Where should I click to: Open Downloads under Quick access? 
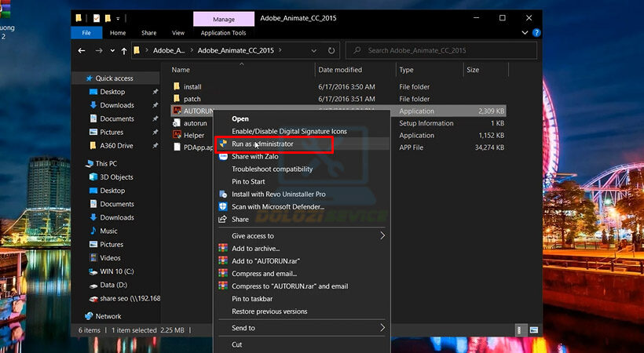coord(117,105)
